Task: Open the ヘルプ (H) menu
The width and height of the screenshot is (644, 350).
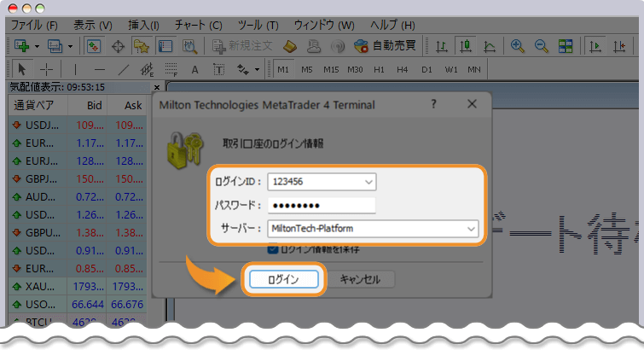Action: 392,25
